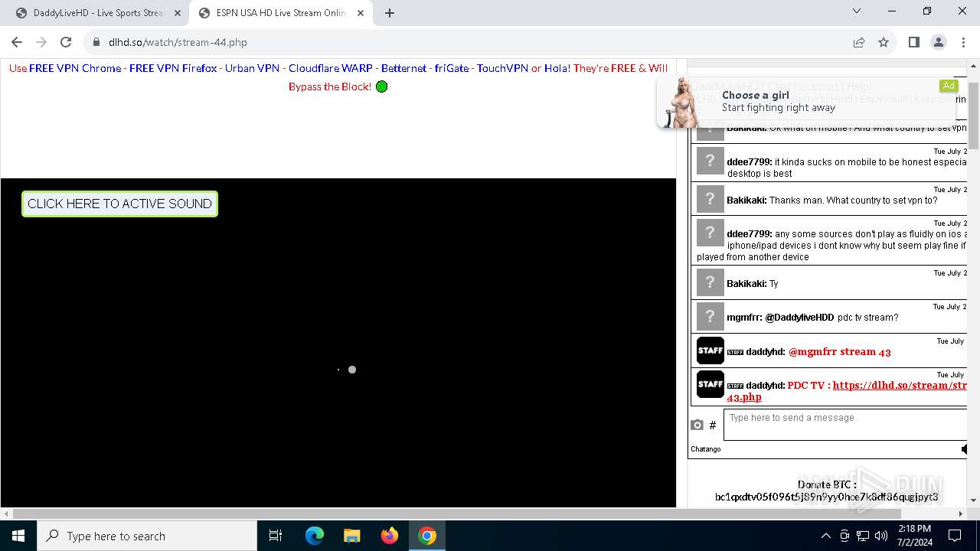The width and height of the screenshot is (980, 551).
Task: Click the green Ad label badge
Action: 949,86
